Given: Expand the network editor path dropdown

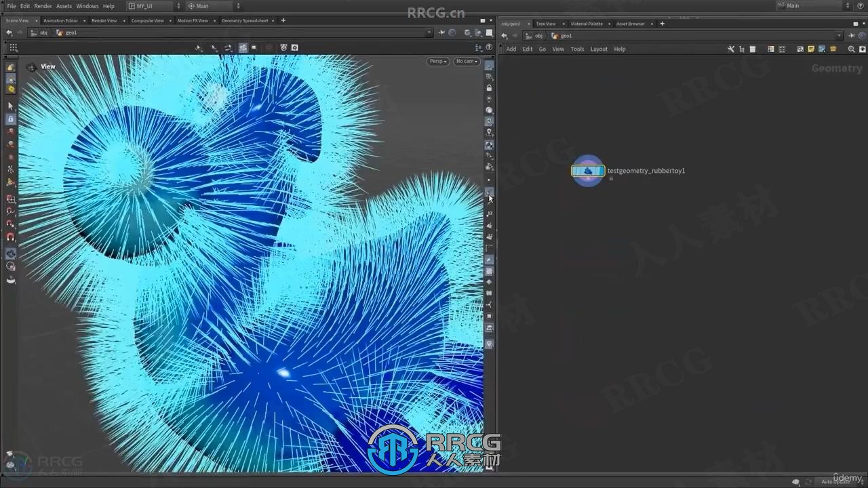Looking at the screenshot, I should tap(839, 36).
